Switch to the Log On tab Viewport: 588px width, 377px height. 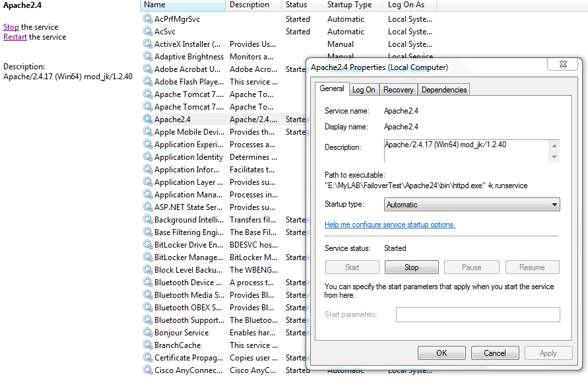point(364,90)
